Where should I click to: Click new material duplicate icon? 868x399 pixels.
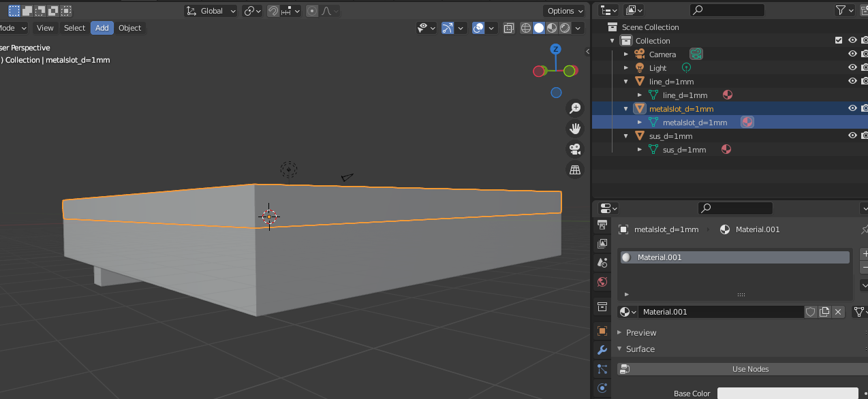tap(824, 312)
